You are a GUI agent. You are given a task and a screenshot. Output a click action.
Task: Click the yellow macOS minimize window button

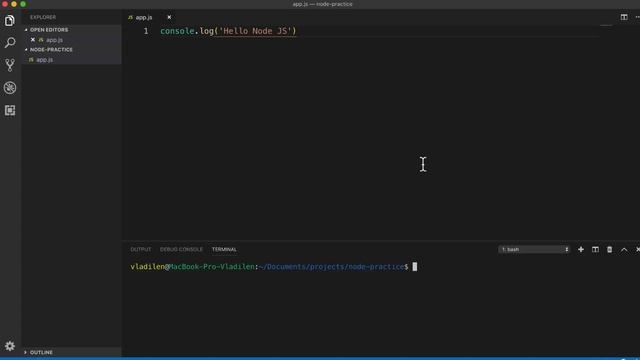14,4
